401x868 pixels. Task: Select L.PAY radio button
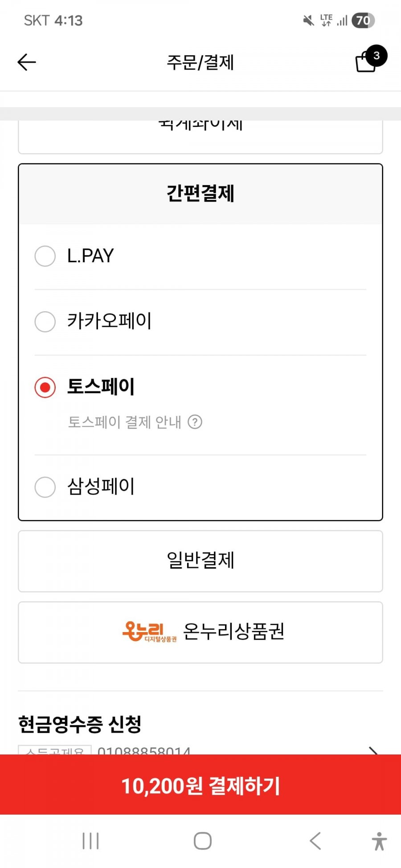45,256
